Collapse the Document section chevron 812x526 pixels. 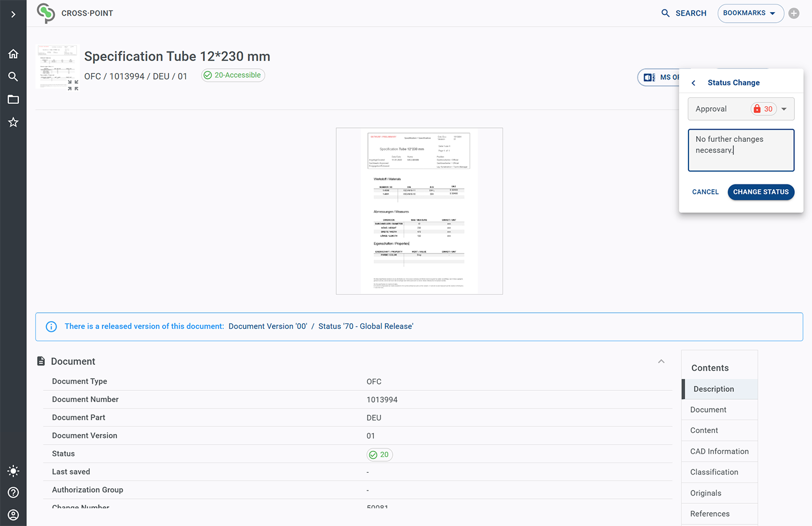[x=661, y=362]
